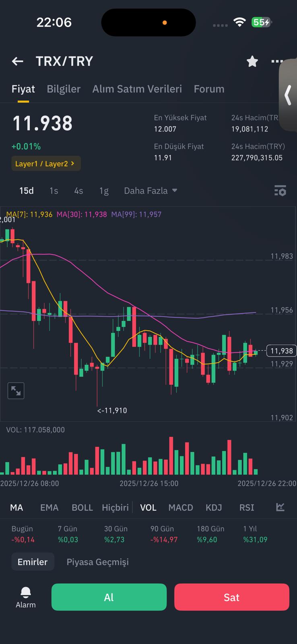
Task: Tap the green Al buy button
Action: point(109,597)
